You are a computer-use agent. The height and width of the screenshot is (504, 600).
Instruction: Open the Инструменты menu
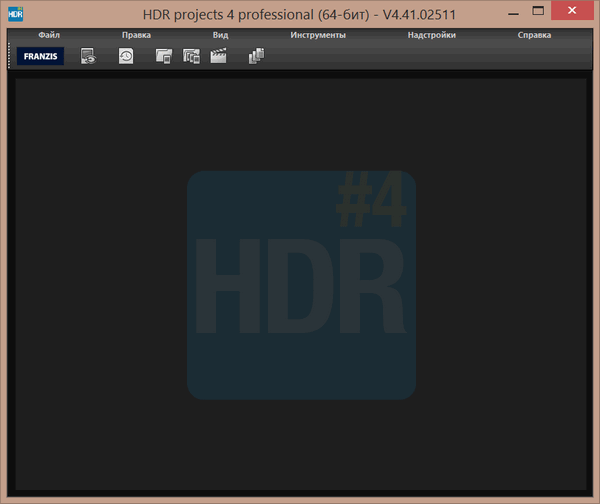pyautogui.click(x=318, y=35)
